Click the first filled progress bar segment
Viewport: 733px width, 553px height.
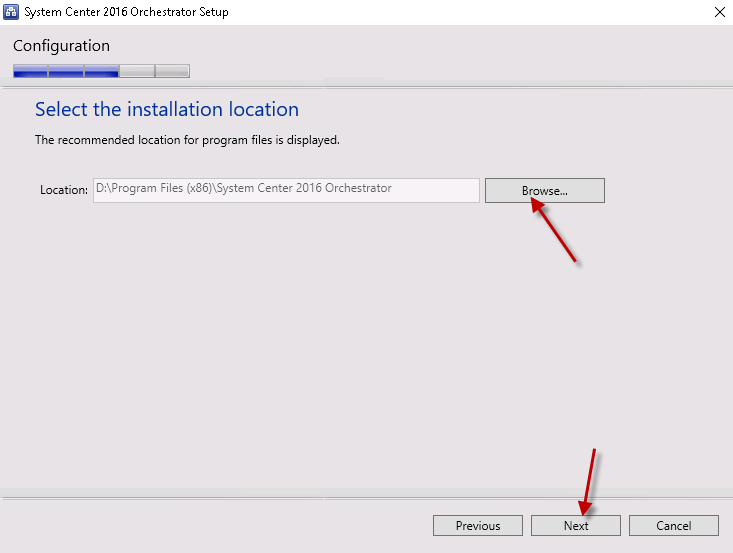pyautogui.click(x=30, y=71)
